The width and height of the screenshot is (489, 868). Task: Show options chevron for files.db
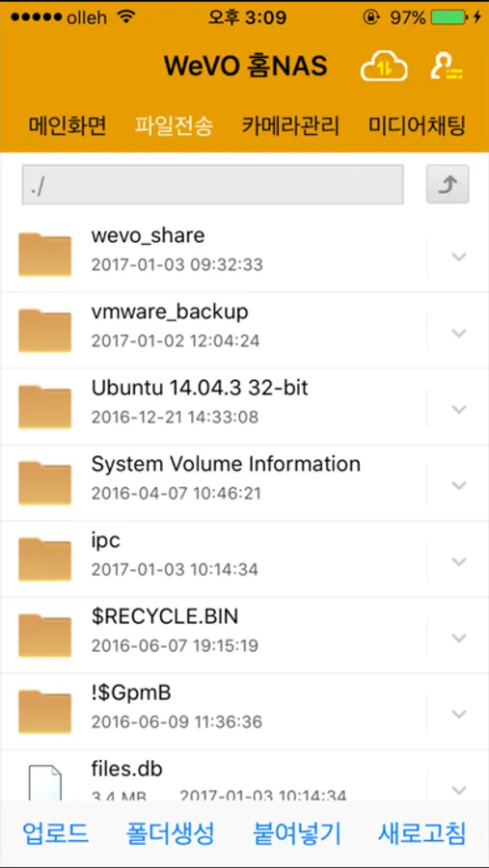coord(458,790)
